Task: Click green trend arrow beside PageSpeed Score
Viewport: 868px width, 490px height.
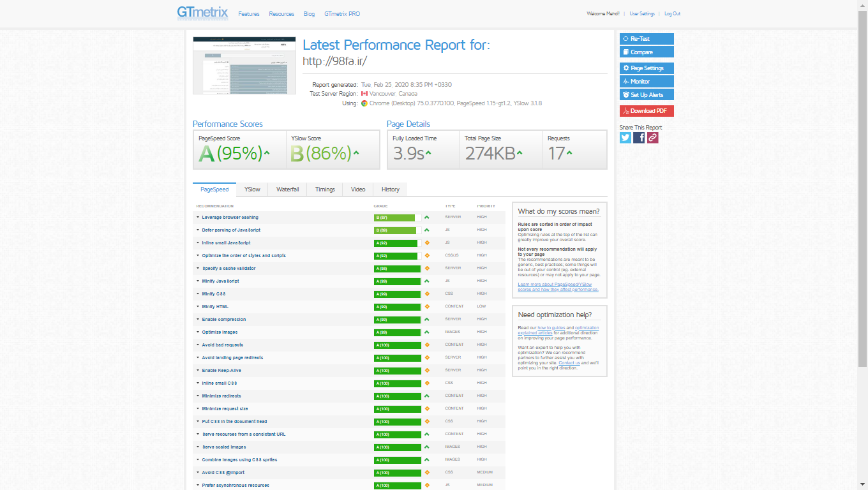Action: 267,153
